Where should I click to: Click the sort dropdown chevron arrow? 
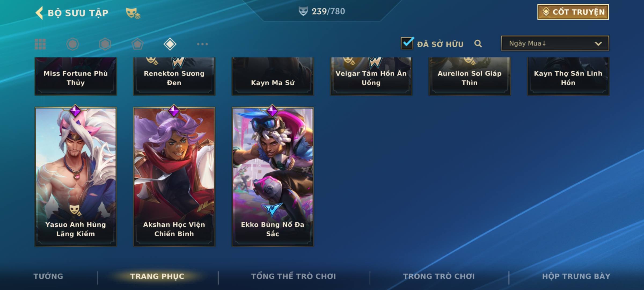[x=598, y=44]
